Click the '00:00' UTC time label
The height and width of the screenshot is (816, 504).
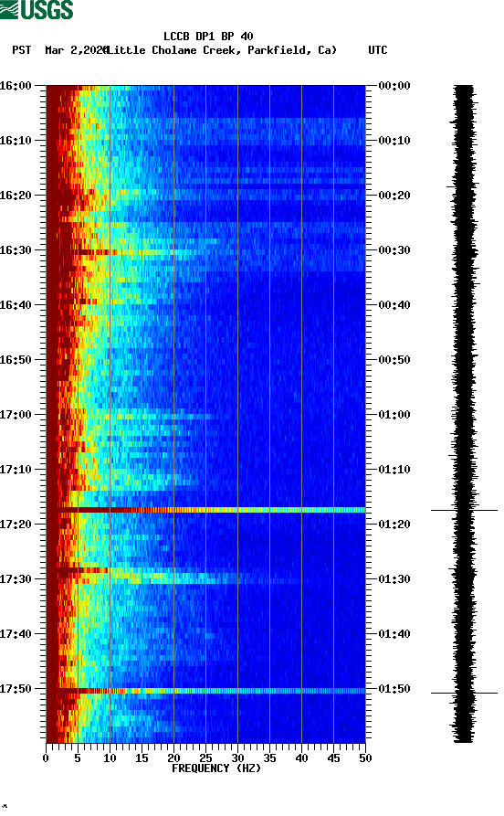tap(394, 85)
